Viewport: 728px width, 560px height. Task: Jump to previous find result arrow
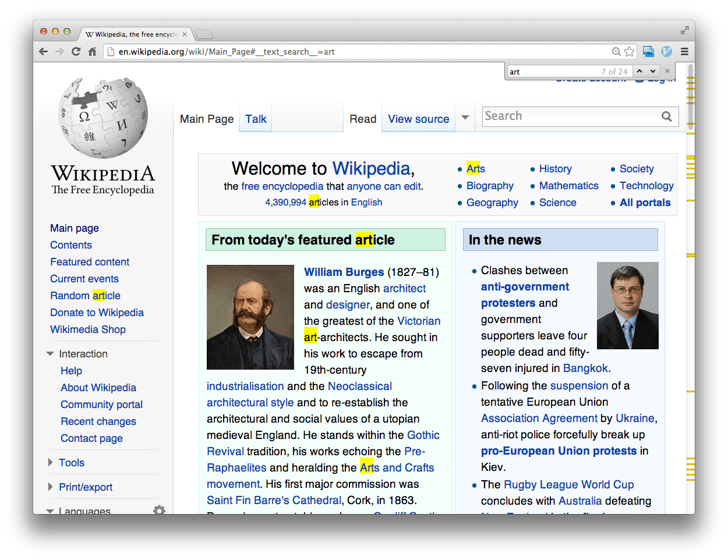(639, 71)
